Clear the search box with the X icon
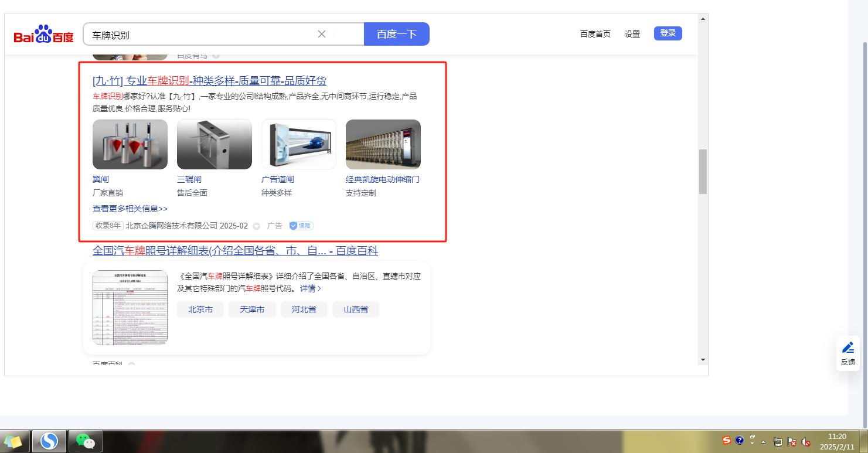The height and width of the screenshot is (453, 868). (322, 34)
